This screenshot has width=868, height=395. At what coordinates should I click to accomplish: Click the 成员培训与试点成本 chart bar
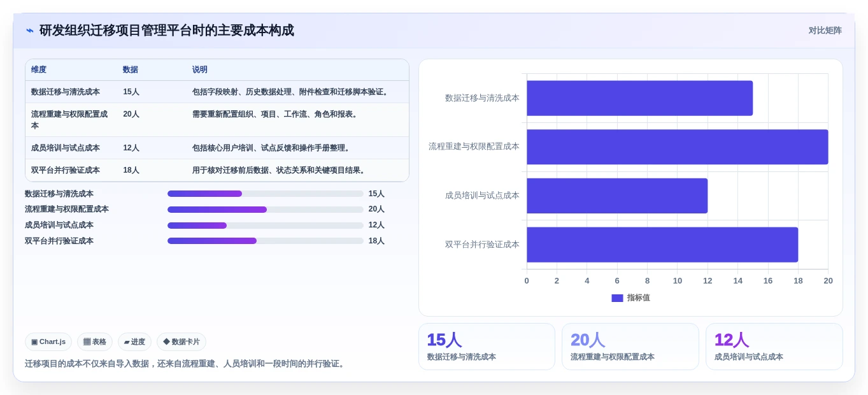coord(617,196)
